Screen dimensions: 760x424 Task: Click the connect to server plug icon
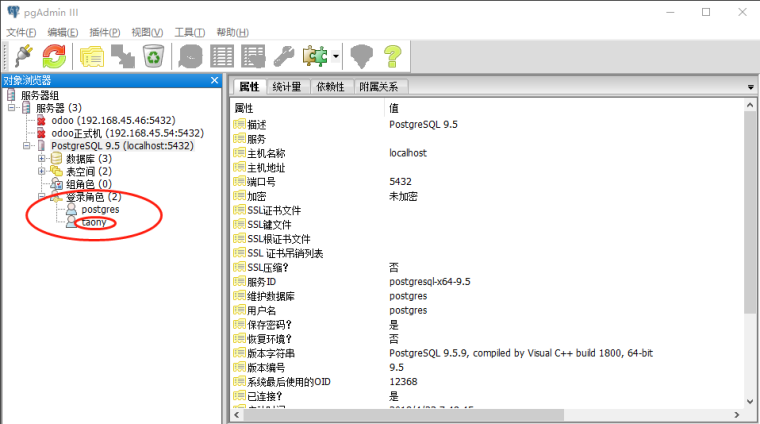pyautogui.click(x=23, y=56)
